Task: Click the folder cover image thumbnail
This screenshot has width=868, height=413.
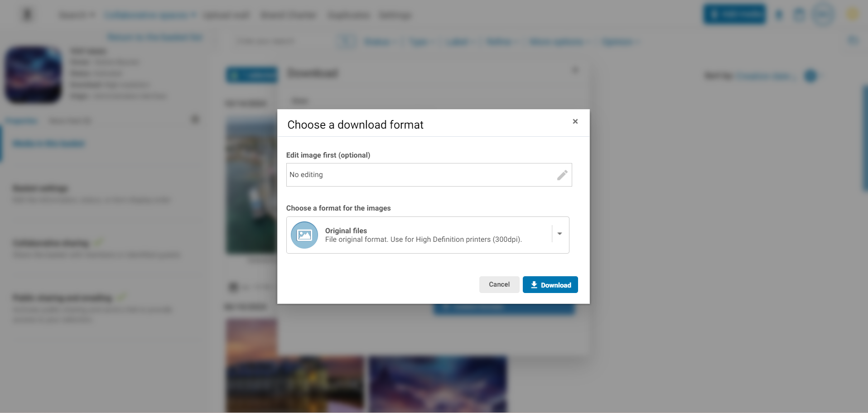Action: (33, 75)
